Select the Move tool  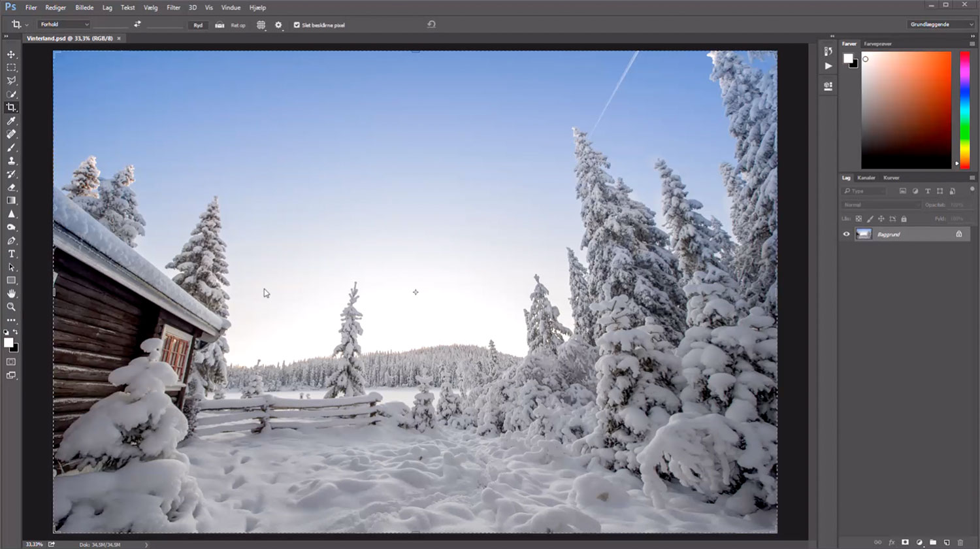coord(11,54)
